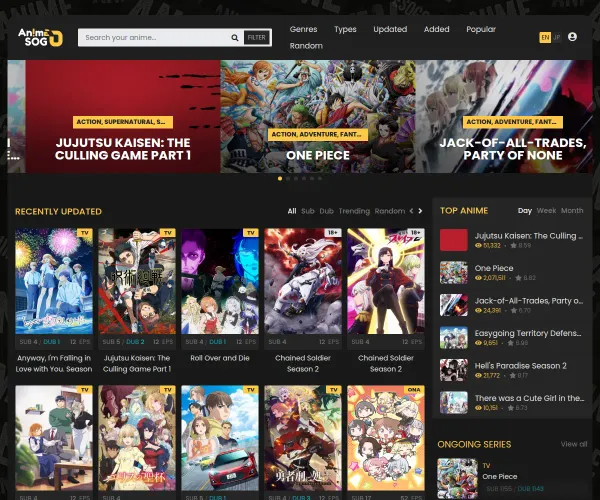
Task: Open the Added nav item
Action: pyautogui.click(x=437, y=29)
